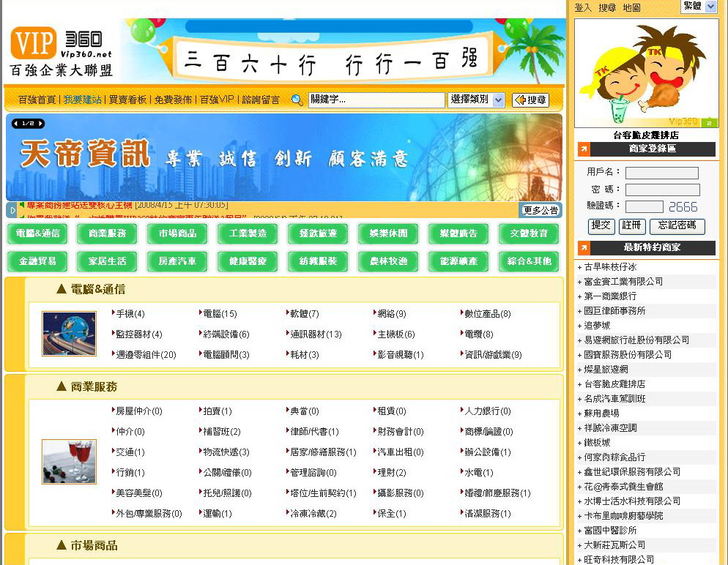728x565 pixels.
Task: Select the 買賣看板 navigation item
Action: 127,100
